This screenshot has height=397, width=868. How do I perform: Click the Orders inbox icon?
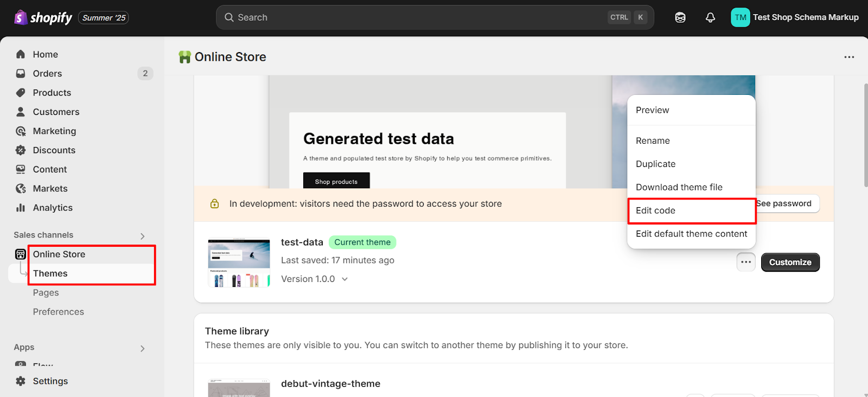click(x=21, y=73)
